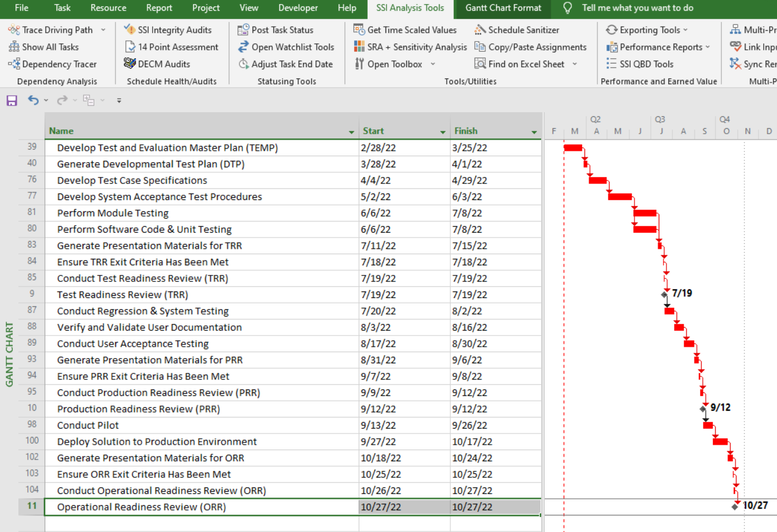777x532 pixels.
Task: Launch DECM Audits
Action: [157, 64]
